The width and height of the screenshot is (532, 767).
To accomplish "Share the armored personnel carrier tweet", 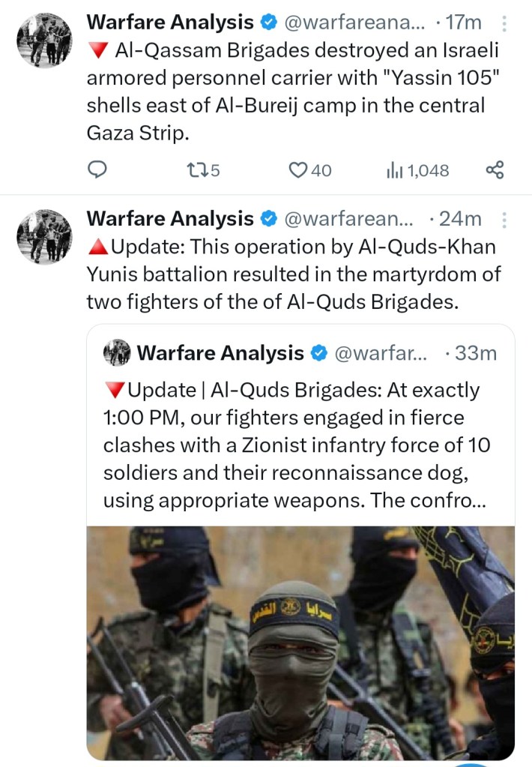I will tap(495, 171).
